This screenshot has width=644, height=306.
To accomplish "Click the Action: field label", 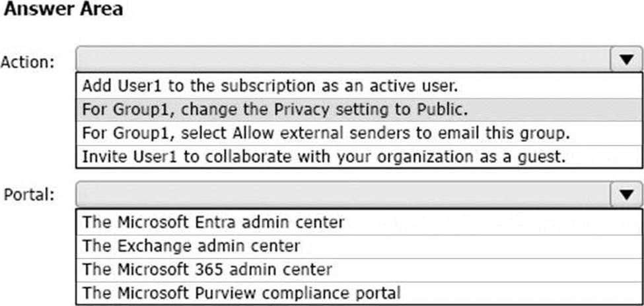I will click(x=28, y=63).
